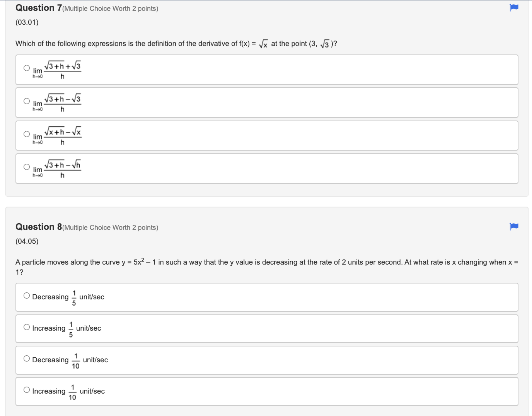Click the flag icon for Question 8
This screenshot has width=532, height=416.
point(514,227)
